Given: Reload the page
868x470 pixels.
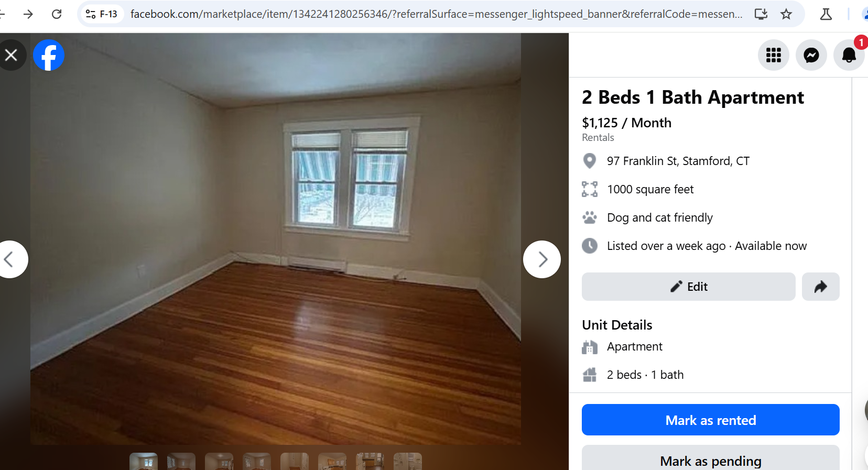Looking at the screenshot, I should coord(57,14).
